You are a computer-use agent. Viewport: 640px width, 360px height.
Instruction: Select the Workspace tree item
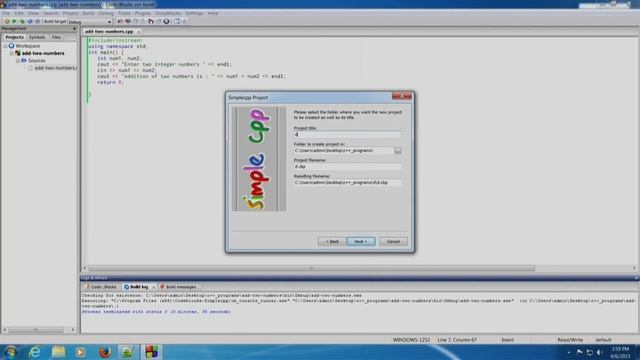point(28,46)
